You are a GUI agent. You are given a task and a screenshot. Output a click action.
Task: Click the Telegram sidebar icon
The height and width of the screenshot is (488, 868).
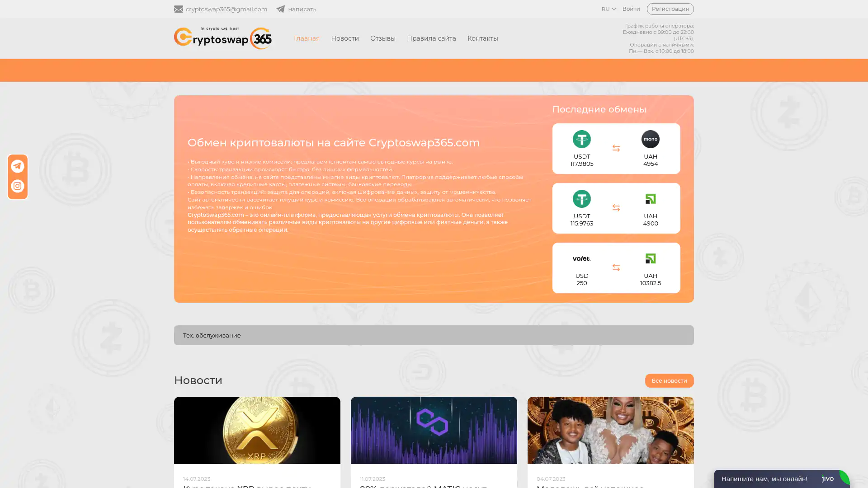point(18,166)
